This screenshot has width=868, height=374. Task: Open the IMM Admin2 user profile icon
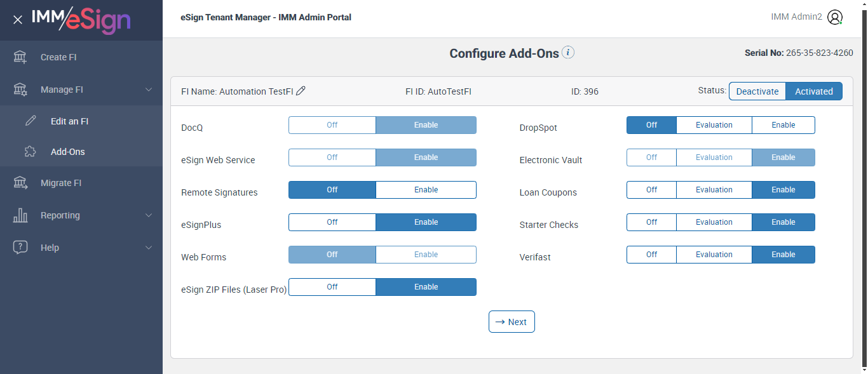835,18
